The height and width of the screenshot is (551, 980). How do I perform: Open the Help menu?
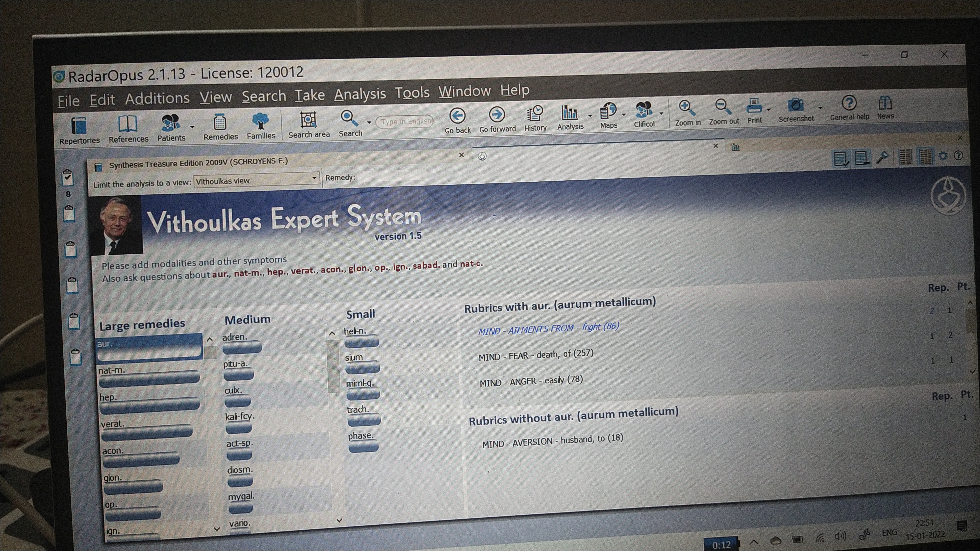pyautogui.click(x=514, y=90)
